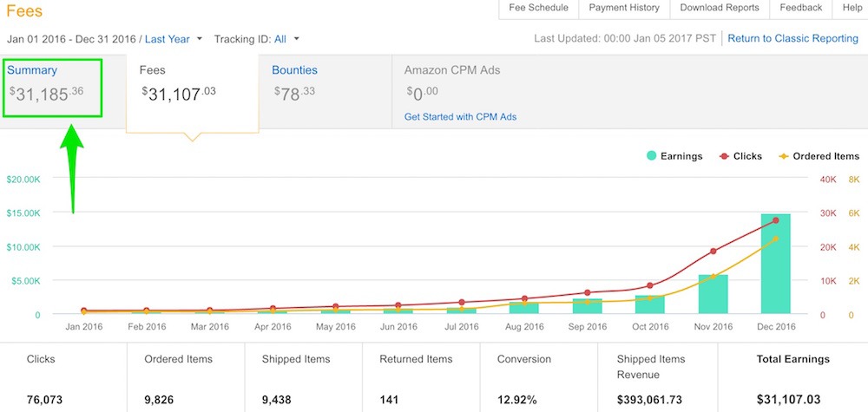Open the Last Year date range dropdown

174,39
